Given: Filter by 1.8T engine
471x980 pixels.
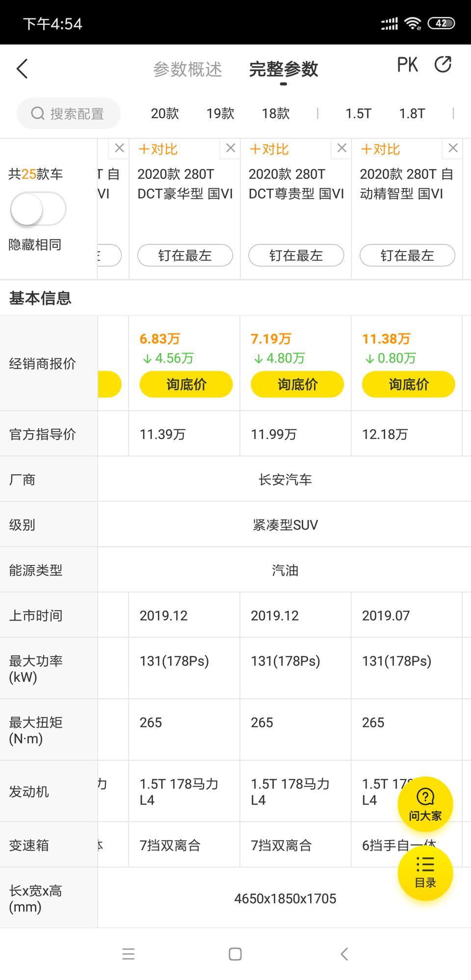Looking at the screenshot, I should click(412, 114).
